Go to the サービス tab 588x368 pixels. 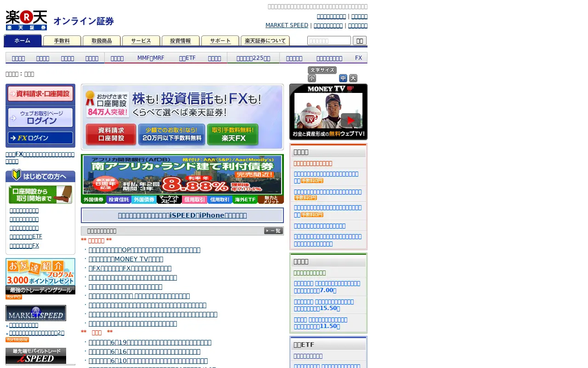(141, 41)
